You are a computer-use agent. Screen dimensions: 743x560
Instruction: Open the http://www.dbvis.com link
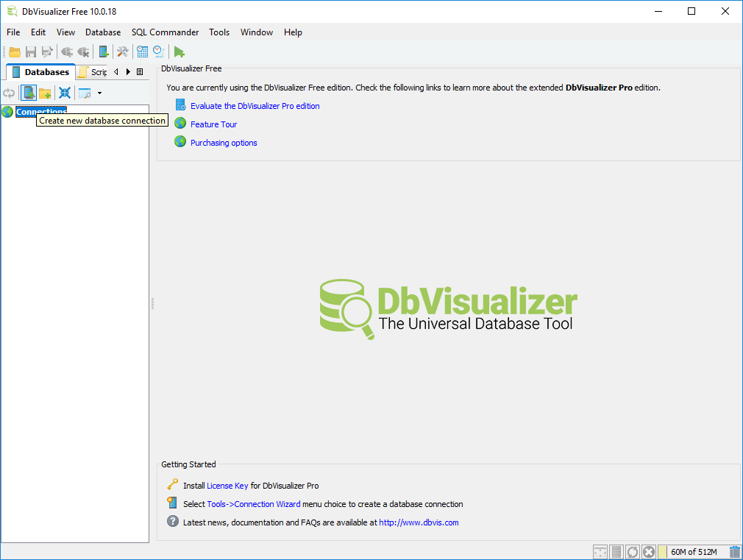419,522
